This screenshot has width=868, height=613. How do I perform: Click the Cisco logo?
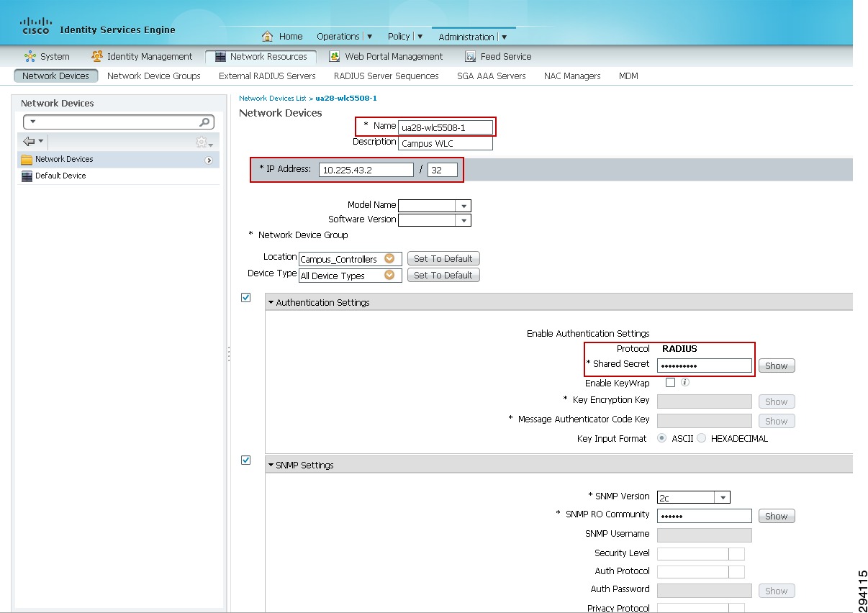(x=35, y=27)
